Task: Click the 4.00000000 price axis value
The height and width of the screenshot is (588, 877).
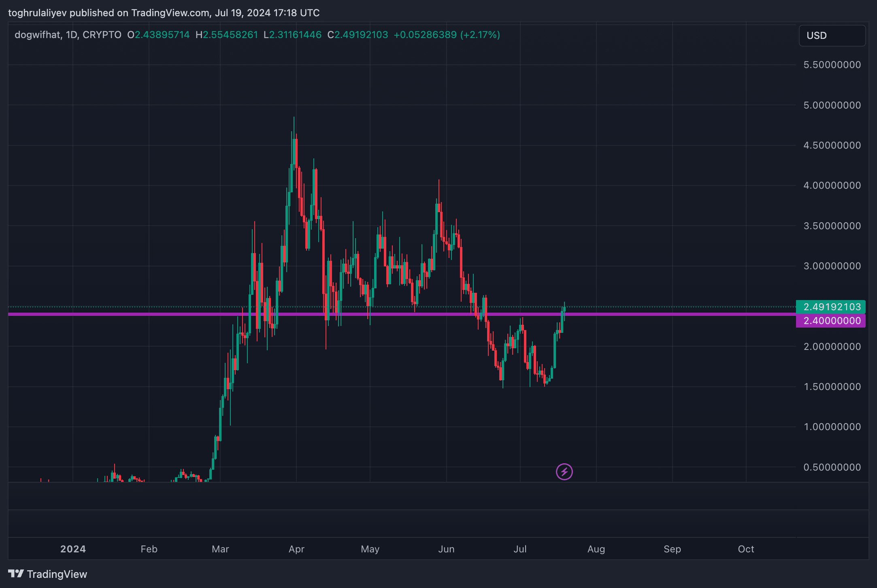Action: 832,185
